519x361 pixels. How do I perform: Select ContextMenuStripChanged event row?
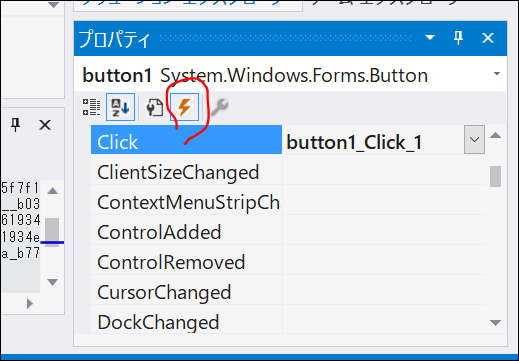click(288, 202)
